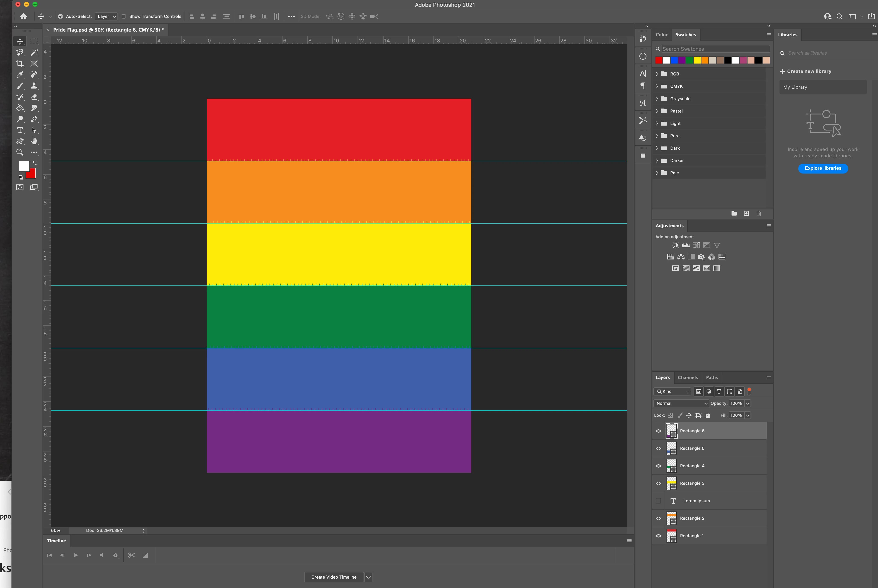Click the Create Video Timeline button
The image size is (878, 588).
point(333,577)
